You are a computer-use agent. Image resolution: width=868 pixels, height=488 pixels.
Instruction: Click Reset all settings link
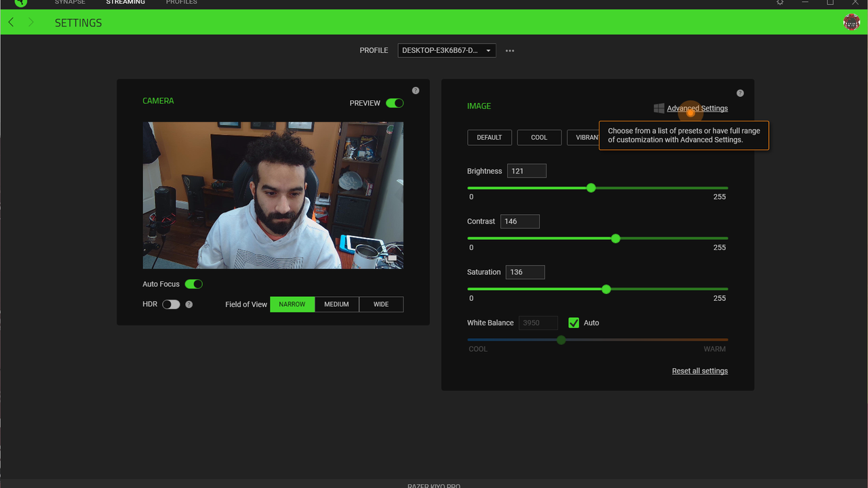click(x=700, y=371)
